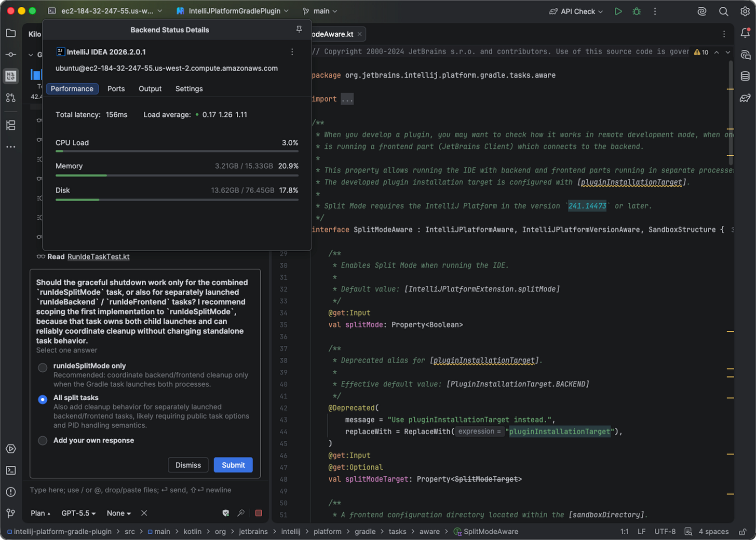This screenshot has width=756, height=540.
Task: Open the ec2 remote host dropdown
Action: (105, 11)
